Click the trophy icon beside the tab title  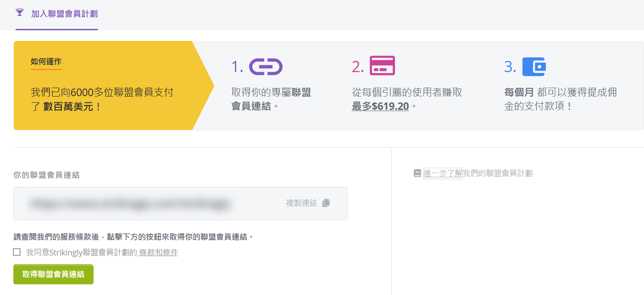[19, 13]
